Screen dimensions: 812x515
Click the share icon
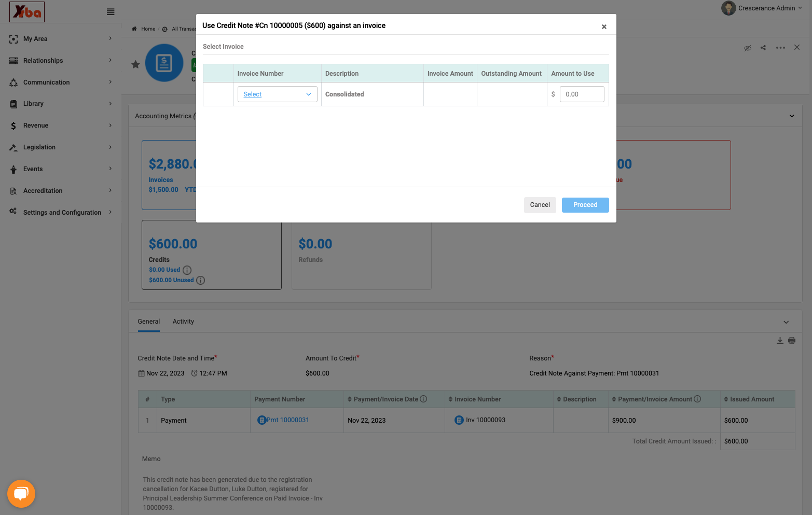(x=763, y=48)
